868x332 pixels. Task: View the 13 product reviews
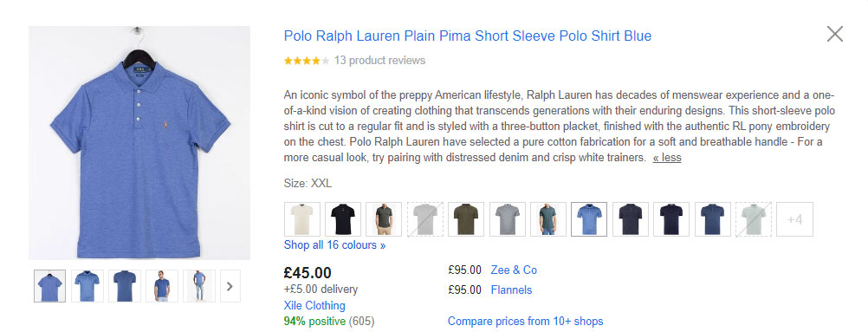(379, 61)
